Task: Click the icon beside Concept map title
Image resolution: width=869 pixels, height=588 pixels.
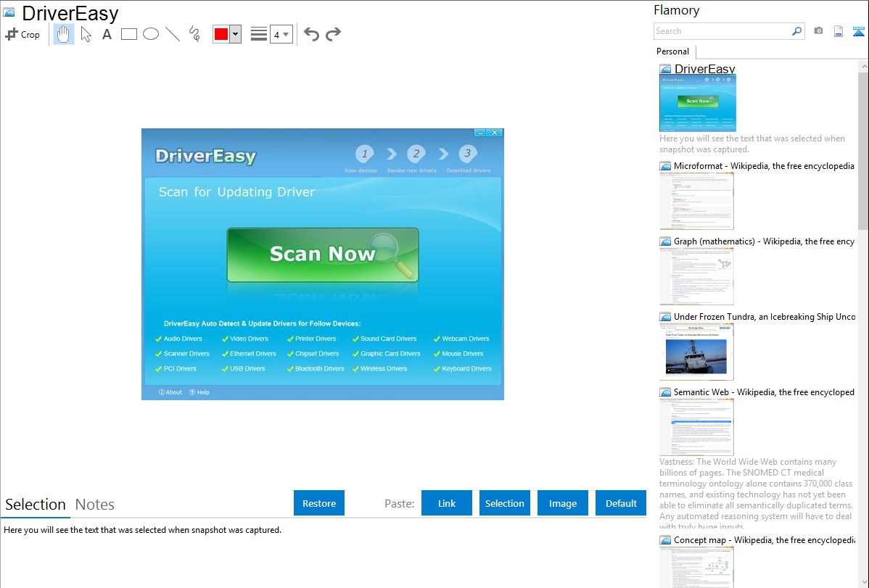Action: pos(665,539)
